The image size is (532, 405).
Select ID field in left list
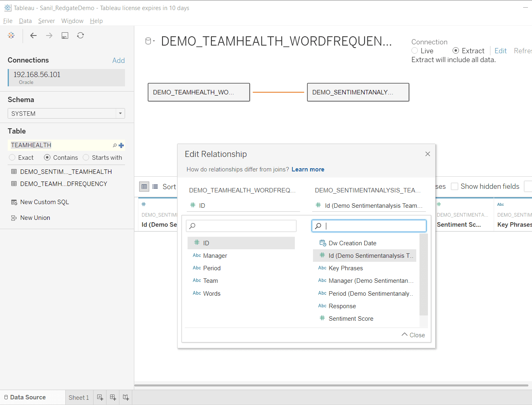(x=241, y=243)
